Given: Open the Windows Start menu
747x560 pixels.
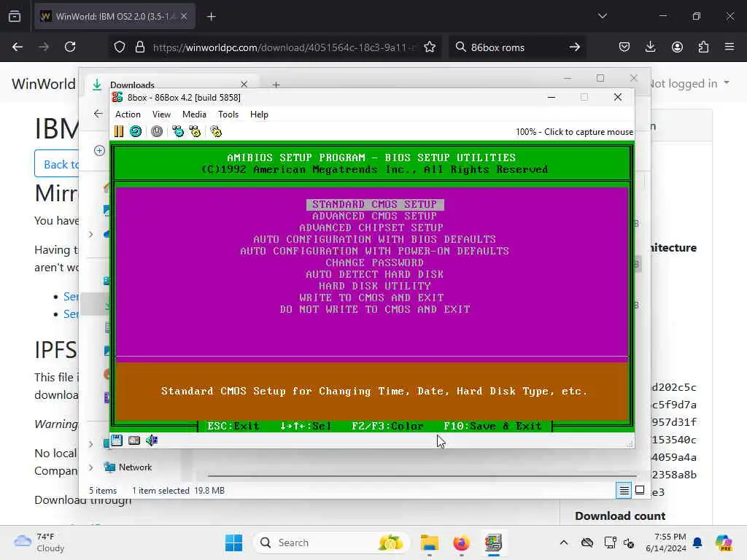Looking at the screenshot, I should [233, 542].
